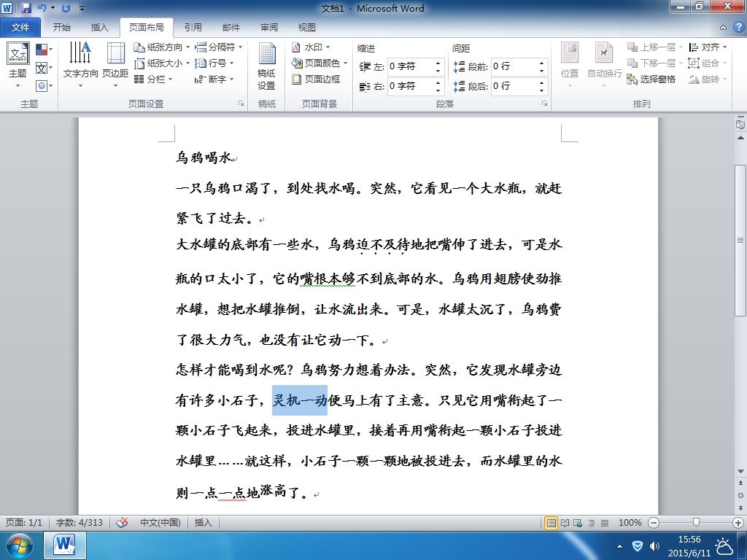
Task: Switch to Mailings (邮件) tab
Action: tap(231, 28)
